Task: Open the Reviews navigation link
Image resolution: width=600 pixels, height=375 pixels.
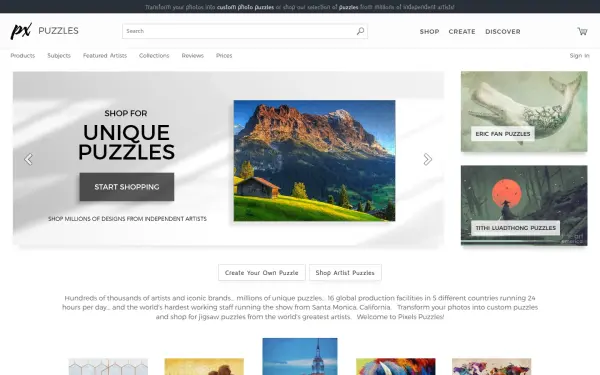Action: pyautogui.click(x=192, y=55)
